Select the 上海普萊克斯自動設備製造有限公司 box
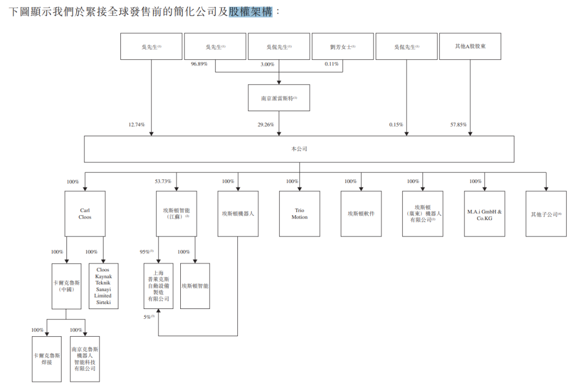Screen dimensions: 588x388 pyautogui.click(x=158, y=286)
